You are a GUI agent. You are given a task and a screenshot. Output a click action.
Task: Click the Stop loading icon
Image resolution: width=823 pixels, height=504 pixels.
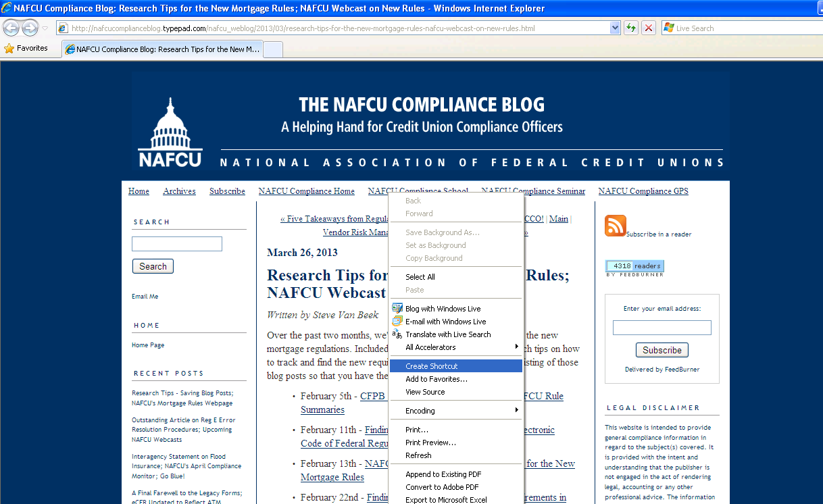coord(649,28)
